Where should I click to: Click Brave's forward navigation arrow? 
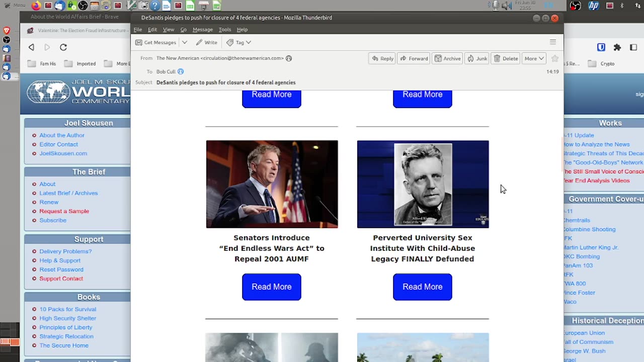click(x=47, y=47)
